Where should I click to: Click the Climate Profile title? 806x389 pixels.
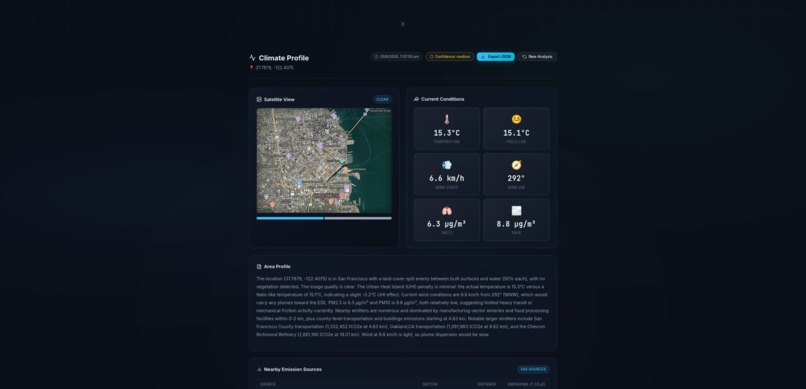pos(284,58)
